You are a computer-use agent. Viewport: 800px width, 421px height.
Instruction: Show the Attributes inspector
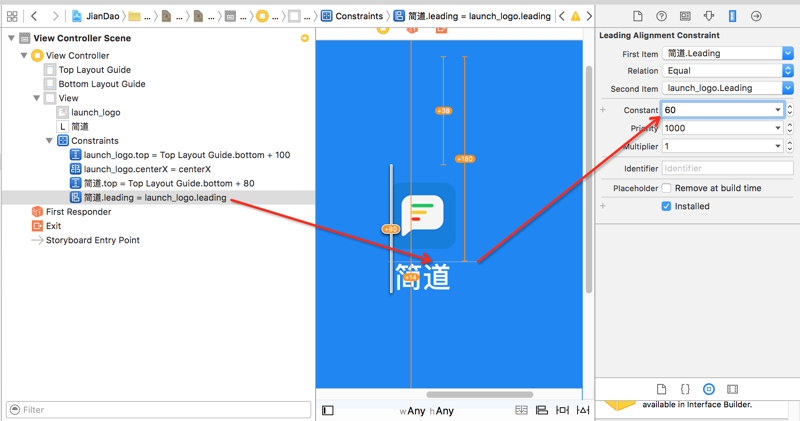pos(709,16)
